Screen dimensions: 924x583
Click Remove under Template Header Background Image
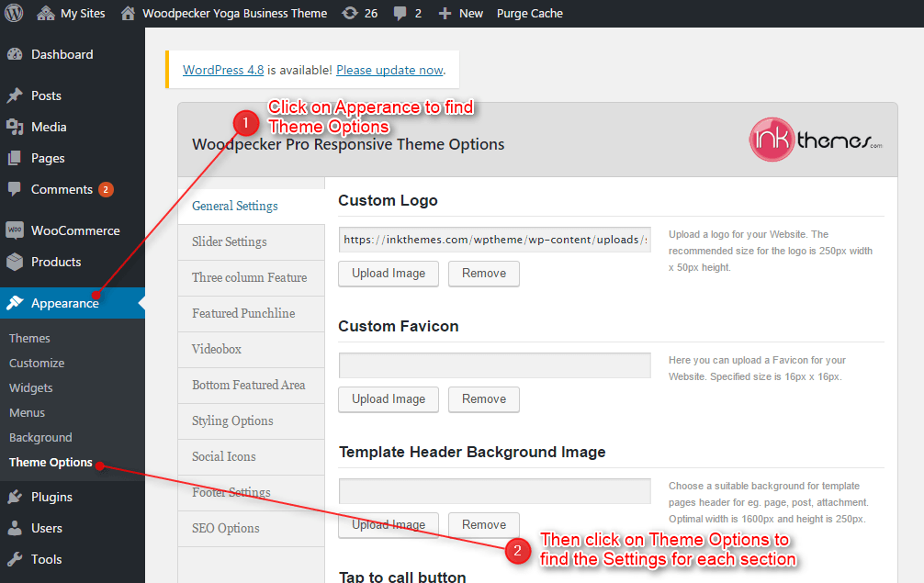coord(484,525)
